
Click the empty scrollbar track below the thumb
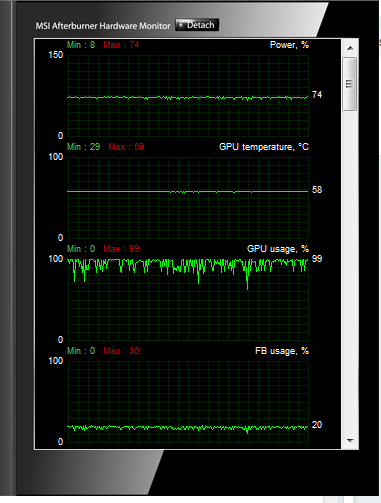pos(350,272)
